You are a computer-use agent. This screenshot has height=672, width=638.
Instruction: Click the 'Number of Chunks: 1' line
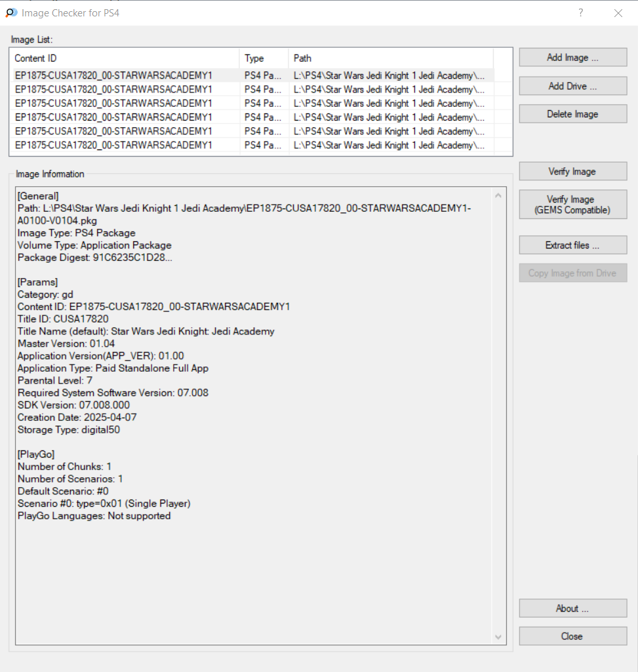pos(64,467)
